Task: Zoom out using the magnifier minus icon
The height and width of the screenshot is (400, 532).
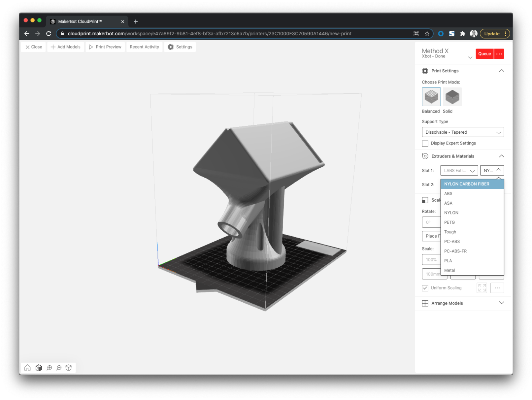Action: click(59, 368)
